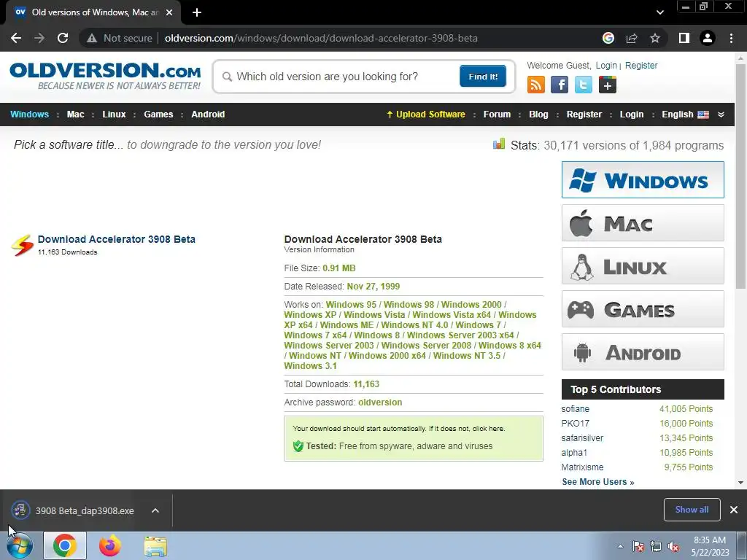The height and width of the screenshot is (560, 747).
Task: Expand download item options chevron
Action: [x=155, y=510]
